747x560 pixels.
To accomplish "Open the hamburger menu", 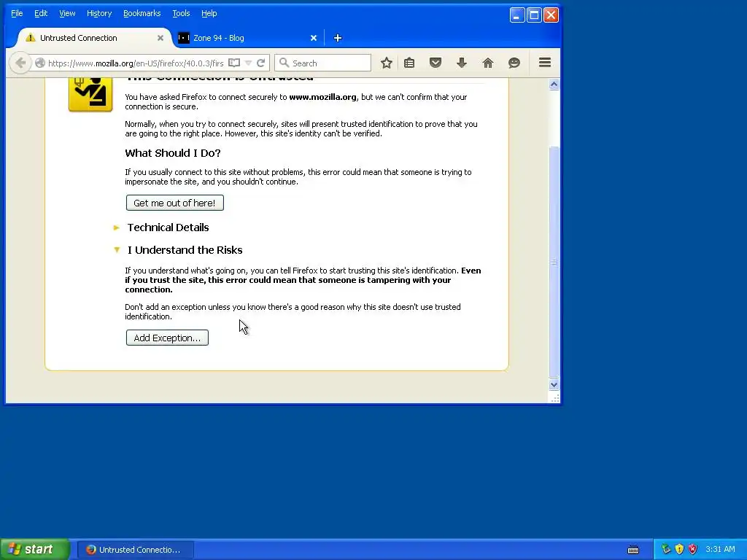I will point(545,63).
